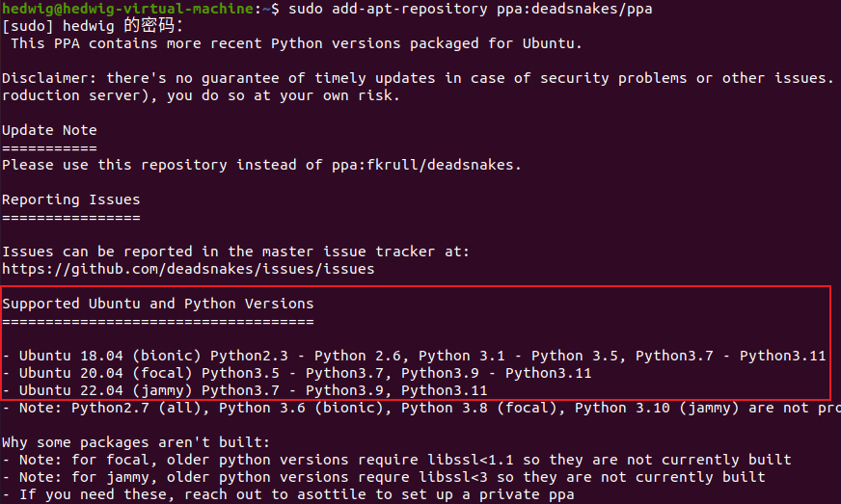Image resolution: width=841 pixels, height=504 pixels.
Task: Click the This PPA contains more recent line
Action: point(297,43)
